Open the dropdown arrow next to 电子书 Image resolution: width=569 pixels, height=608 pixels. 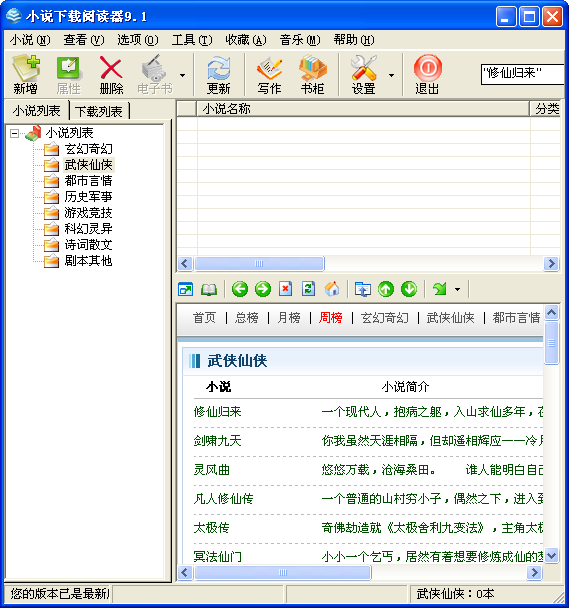182,75
